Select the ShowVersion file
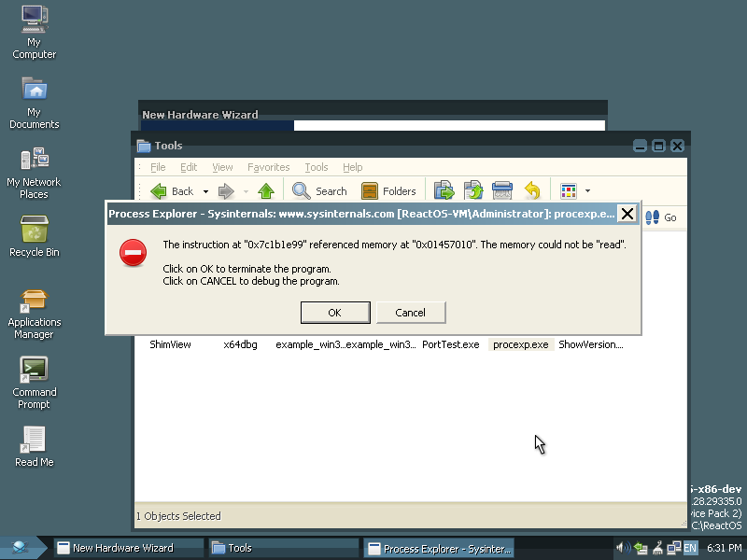The image size is (747, 560). point(591,344)
